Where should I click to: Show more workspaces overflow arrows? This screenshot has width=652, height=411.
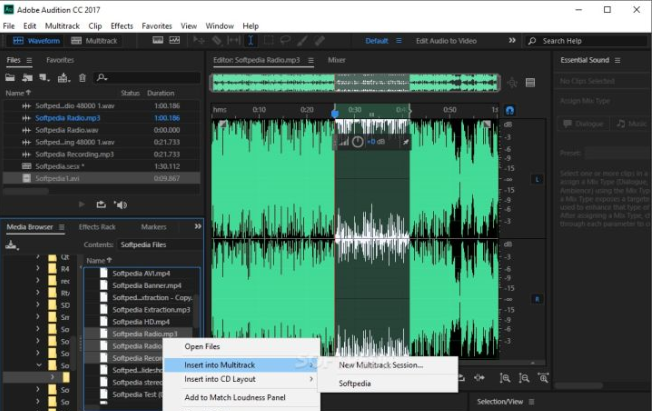[512, 40]
